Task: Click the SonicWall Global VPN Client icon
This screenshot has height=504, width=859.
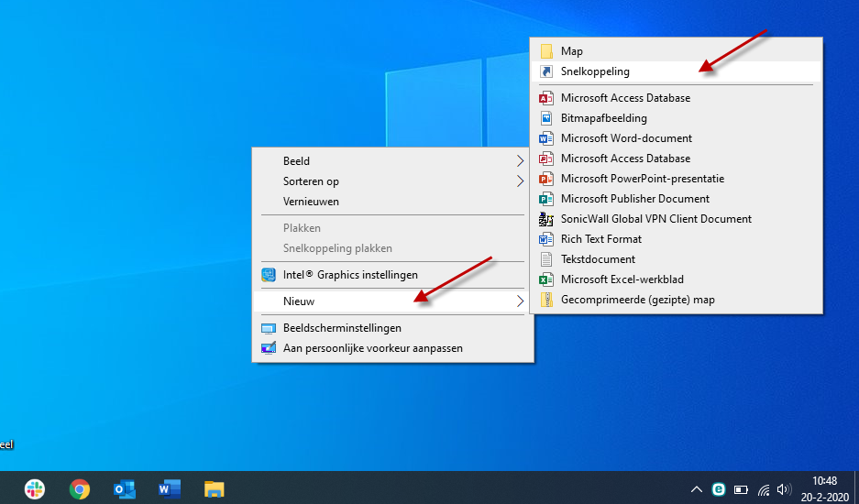Action: [546, 219]
